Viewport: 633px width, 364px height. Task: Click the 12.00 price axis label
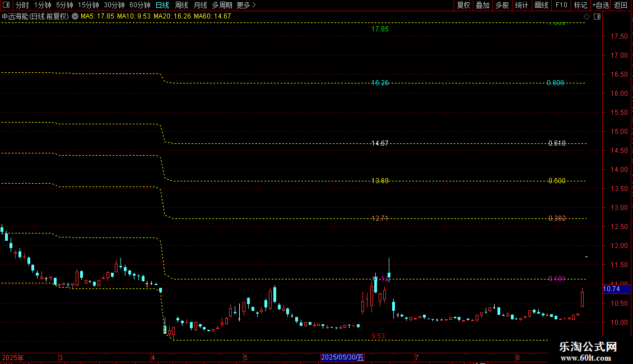tap(619, 246)
